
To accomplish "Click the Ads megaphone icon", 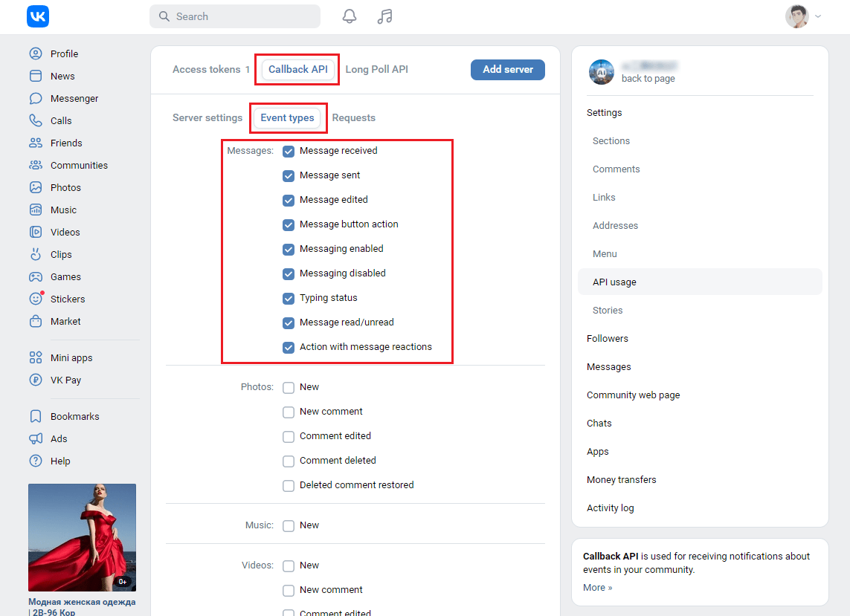I will pos(36,438).
